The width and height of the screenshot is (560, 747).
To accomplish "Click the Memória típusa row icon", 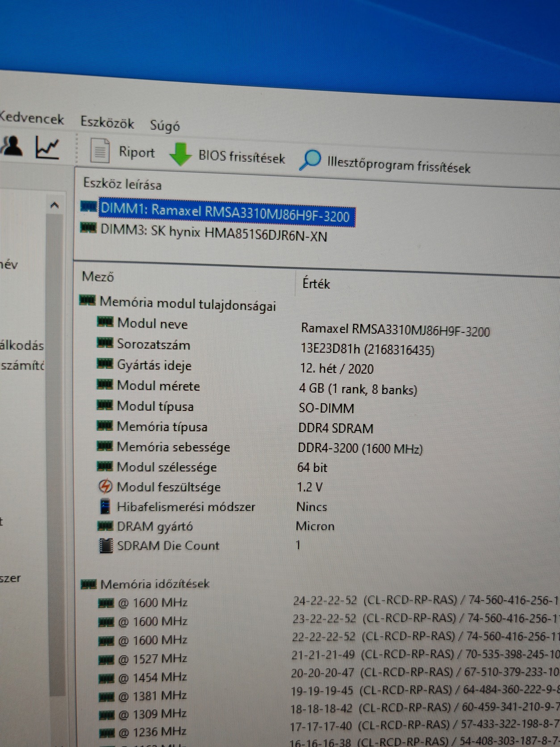I will pyautogui.click(x=104, y=425).
